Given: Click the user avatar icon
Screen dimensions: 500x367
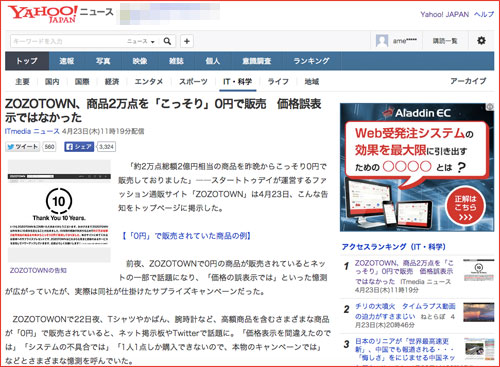Looking at the screenshot, I should (x=382, y=41).
